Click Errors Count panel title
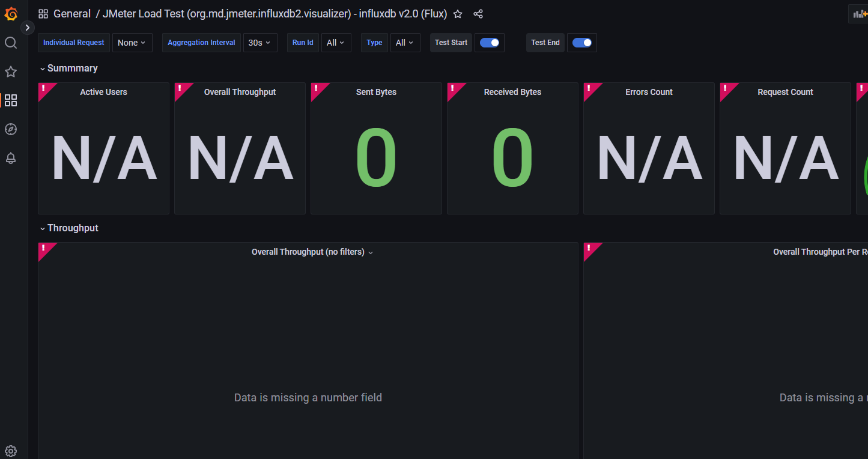The image size is (868, 459). tap(649, 92)
